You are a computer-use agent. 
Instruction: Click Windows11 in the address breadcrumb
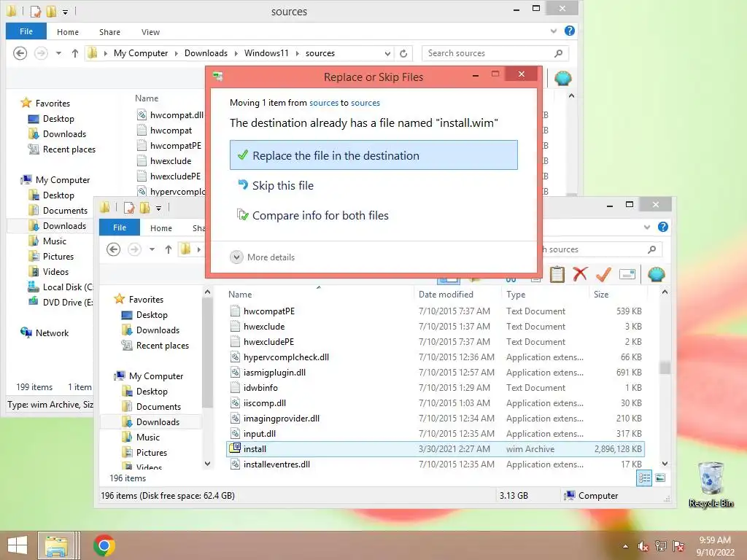click(x=266, y=53)
